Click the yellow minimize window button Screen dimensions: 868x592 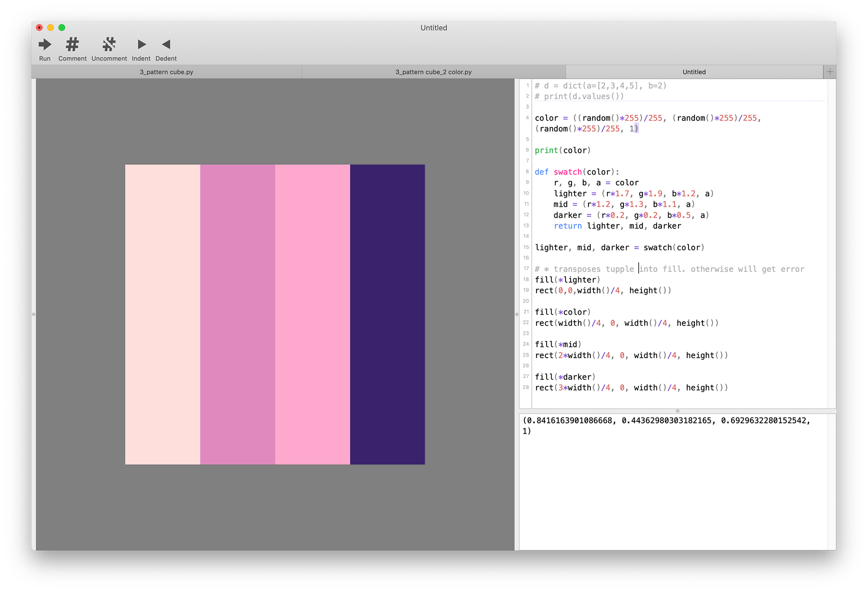click(51, 28)
